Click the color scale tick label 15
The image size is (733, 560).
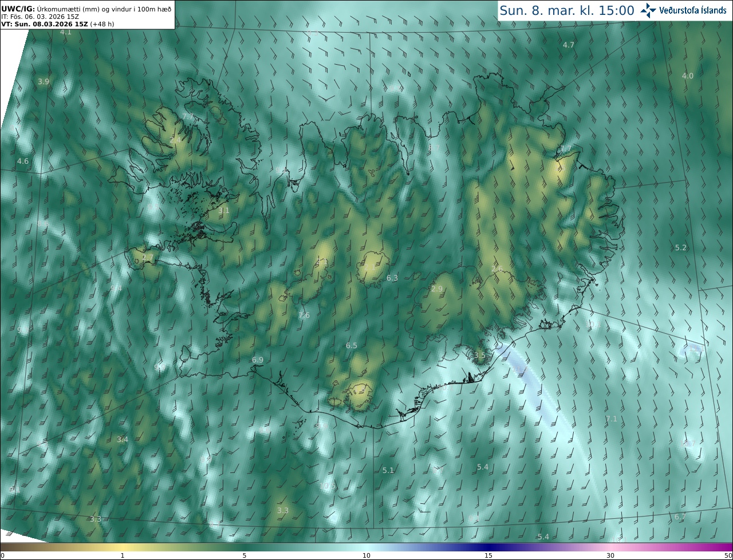(x=488, y=555)
